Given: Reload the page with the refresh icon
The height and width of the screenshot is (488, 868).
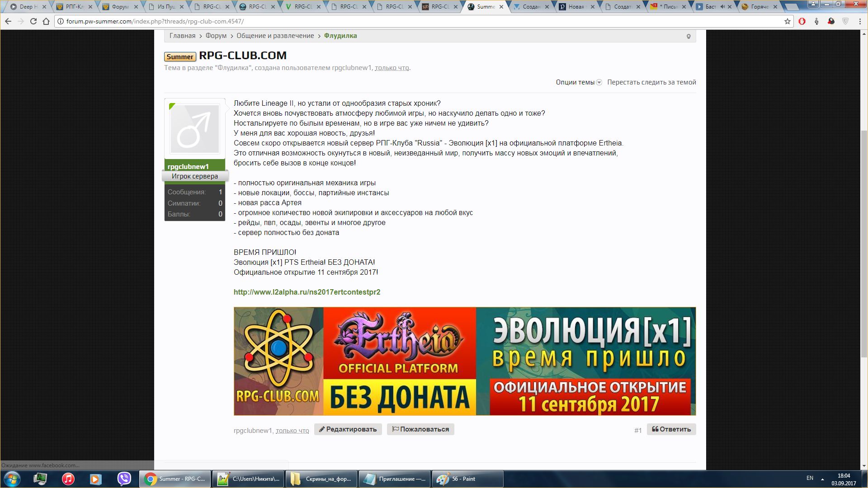Looking at the screenshot, I should [33, 21].
